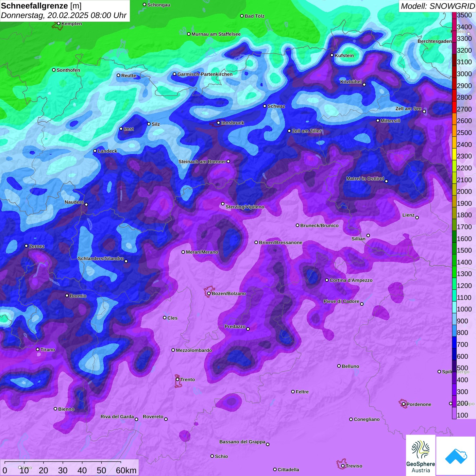Click the 'Mittersill' label

[390, 121]
